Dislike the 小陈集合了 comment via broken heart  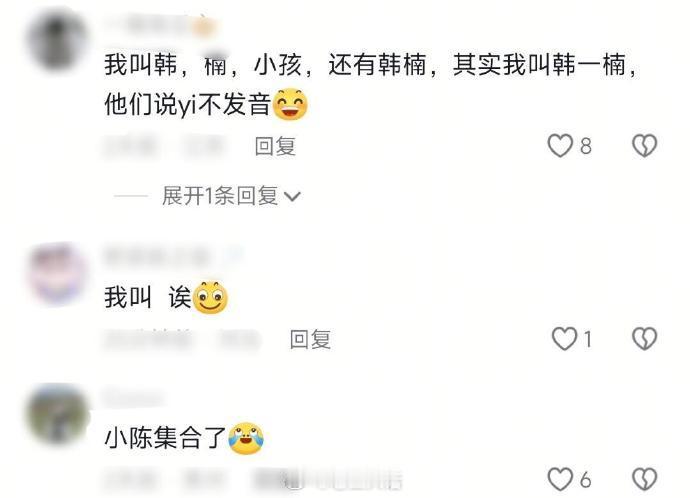click(x=644, y=479)
